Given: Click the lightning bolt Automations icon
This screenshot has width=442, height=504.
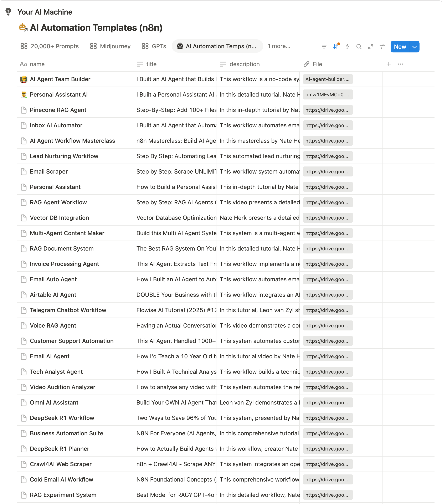Looking at the screenshot, I should tap(347, 47).
